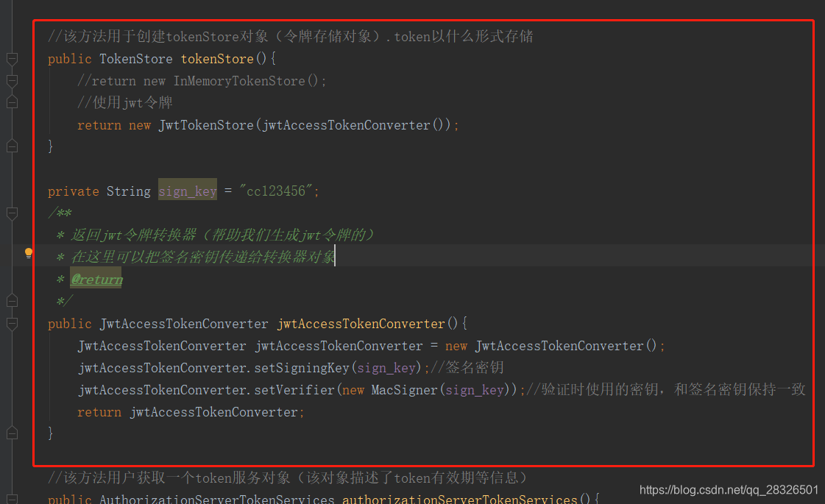Viewport: 825px width, 504px height.
Task: Click fold end marker beside the Javadoc */ line
Action: (12, 301)
